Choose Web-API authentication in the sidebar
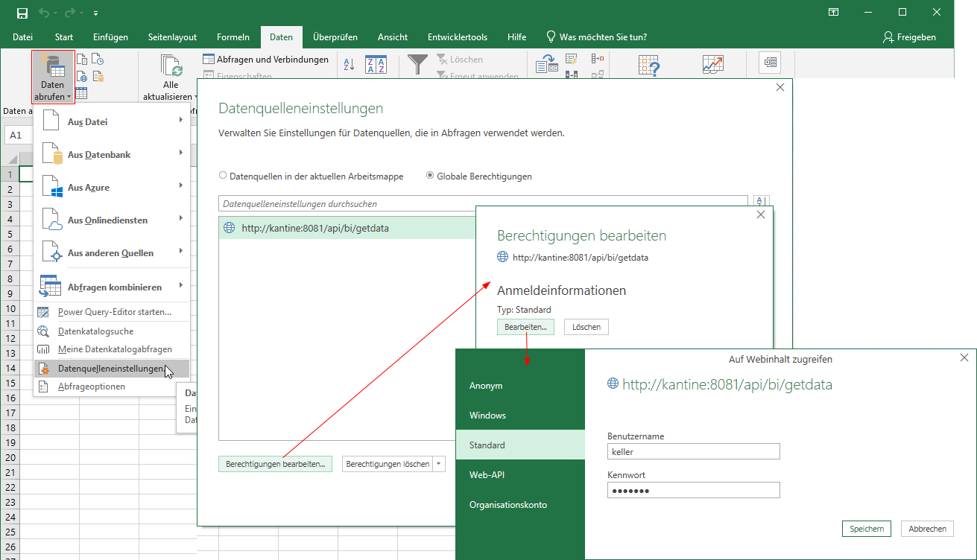Screen dimensions: 977x560 pyautogui.click(x=487, y=474)
